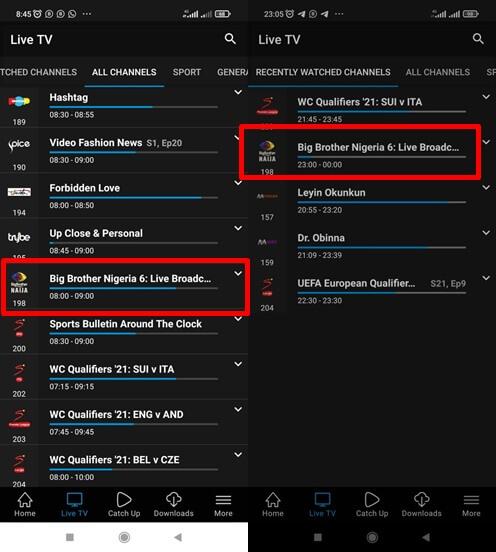Select channel 189 logo beside Hashtag

coord(19,101)
